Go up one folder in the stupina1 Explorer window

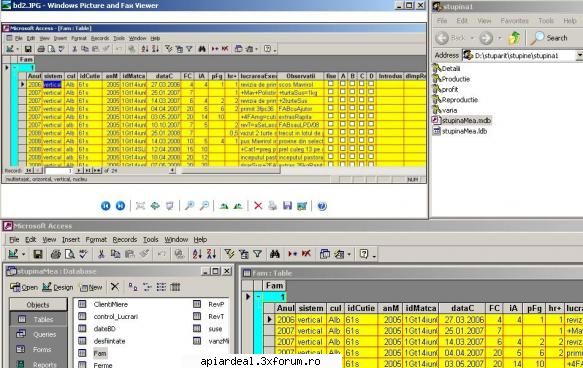click(514, 38)
